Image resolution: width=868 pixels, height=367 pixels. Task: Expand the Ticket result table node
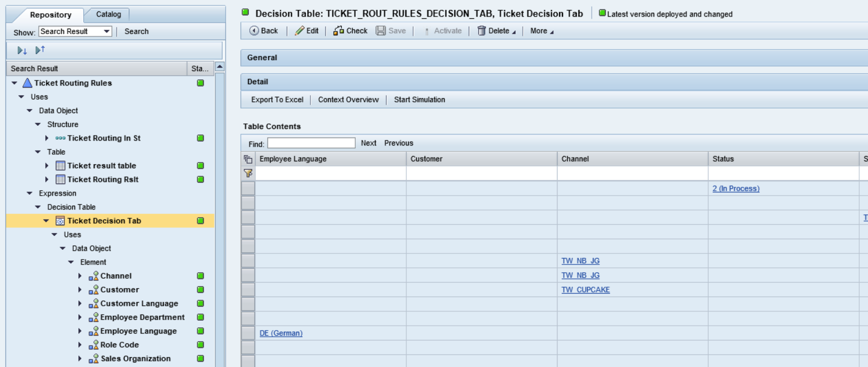click(x=47, y=166)
